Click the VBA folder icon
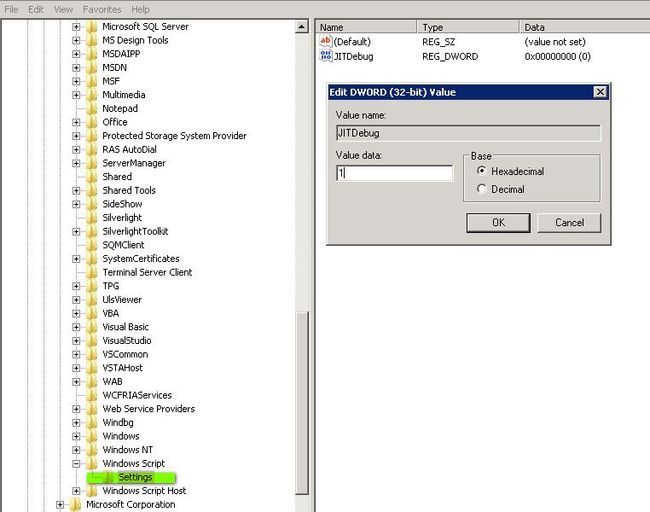The height and width of the screenshot is (512, 650). [92, 313]
